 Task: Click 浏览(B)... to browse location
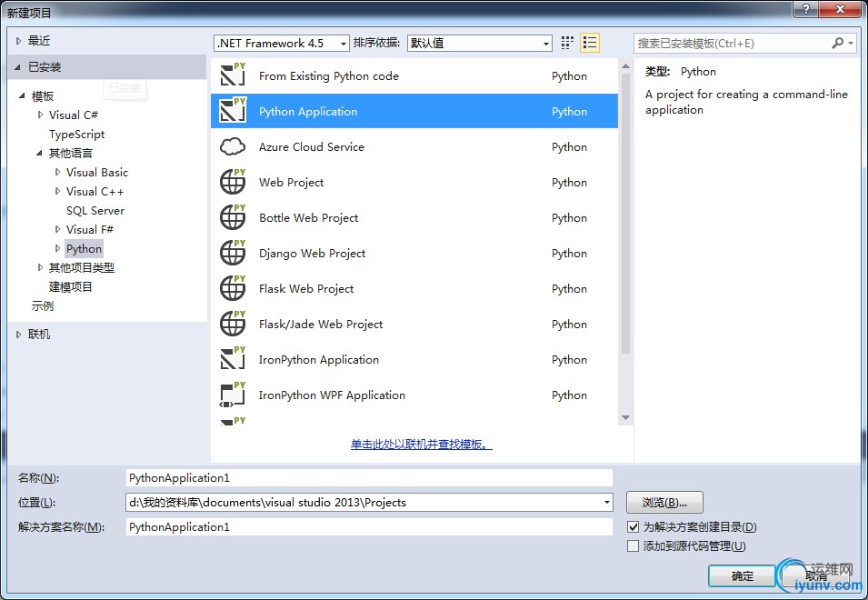664,503
